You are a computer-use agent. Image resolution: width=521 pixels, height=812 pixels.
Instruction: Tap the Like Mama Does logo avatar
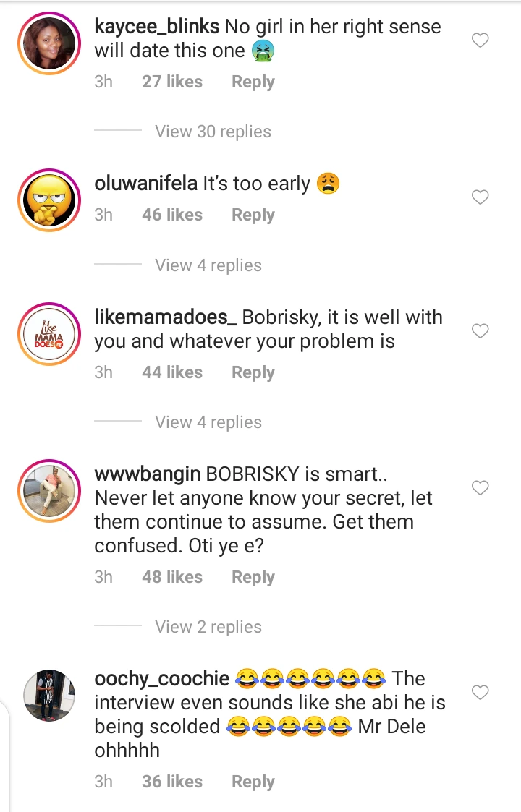tap(49, 333)
